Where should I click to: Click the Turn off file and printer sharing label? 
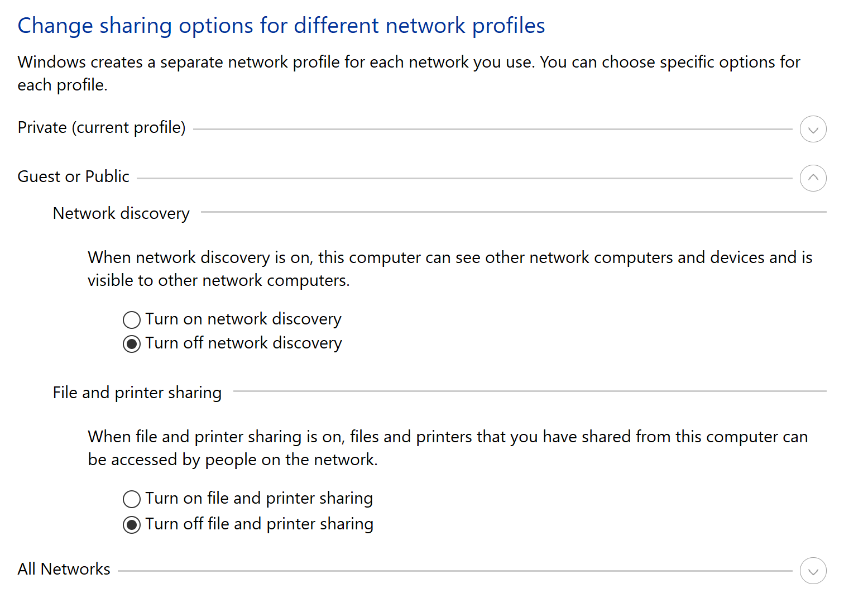(x=260, y=524)
